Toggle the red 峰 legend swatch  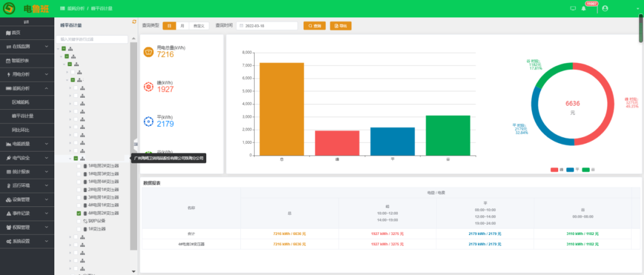tap(554, 170)
